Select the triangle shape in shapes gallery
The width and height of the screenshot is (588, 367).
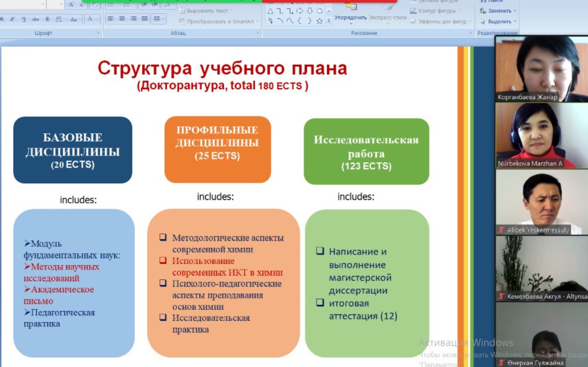tap(270, 11)
